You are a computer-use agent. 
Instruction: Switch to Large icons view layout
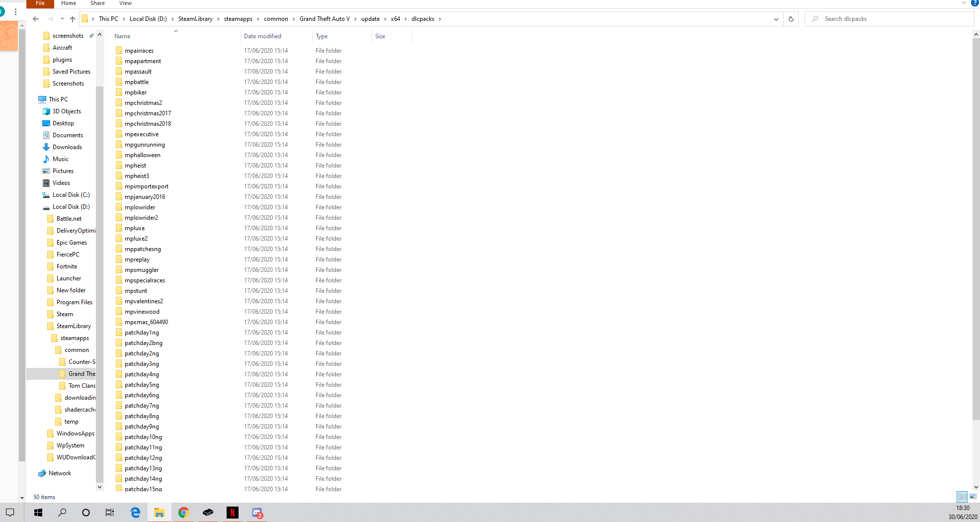(x=973, y=497)
